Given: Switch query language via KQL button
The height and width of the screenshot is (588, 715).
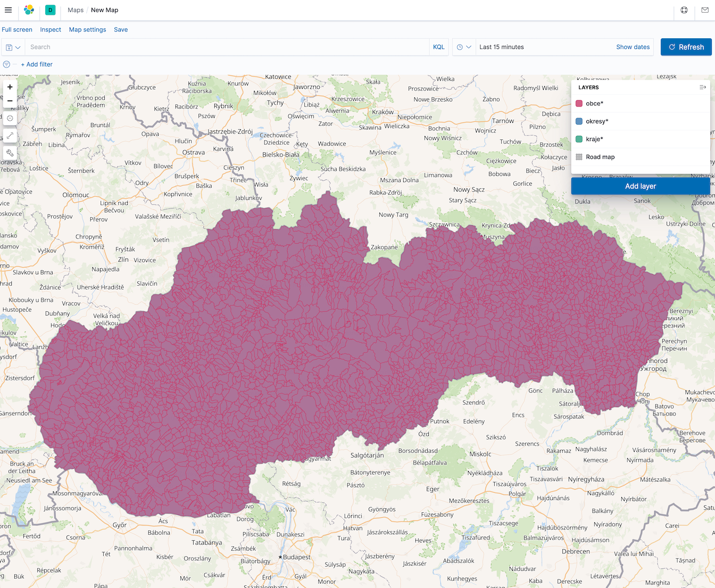Looking at the screenshot, I should tap(439, 47).
